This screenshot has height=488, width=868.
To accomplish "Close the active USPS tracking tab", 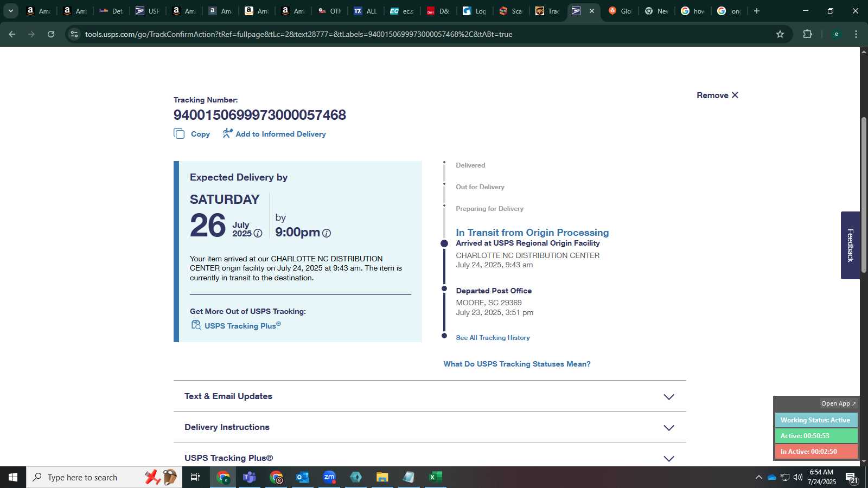I will [x=592, y=11].
